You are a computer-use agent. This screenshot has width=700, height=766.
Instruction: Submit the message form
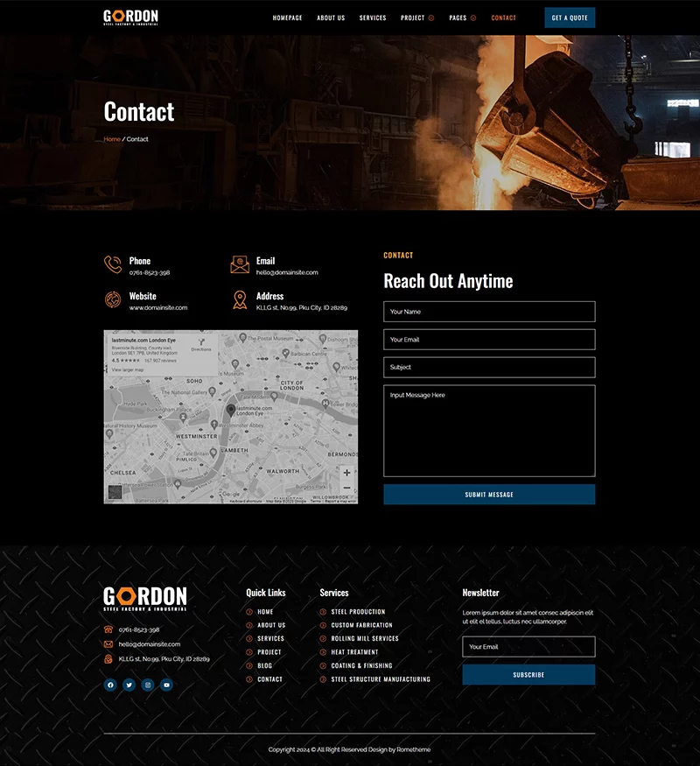[489, 495]
